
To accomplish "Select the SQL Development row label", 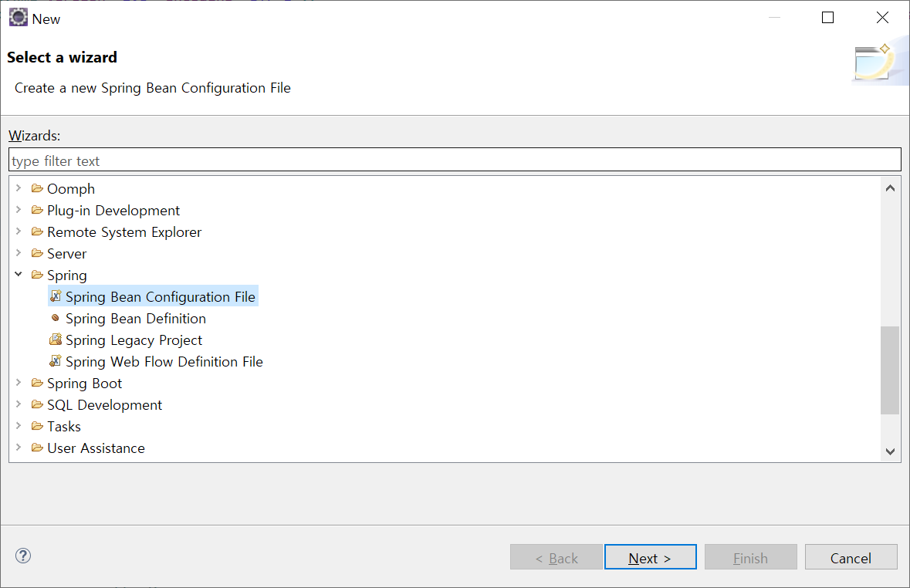I will (104, 404).
